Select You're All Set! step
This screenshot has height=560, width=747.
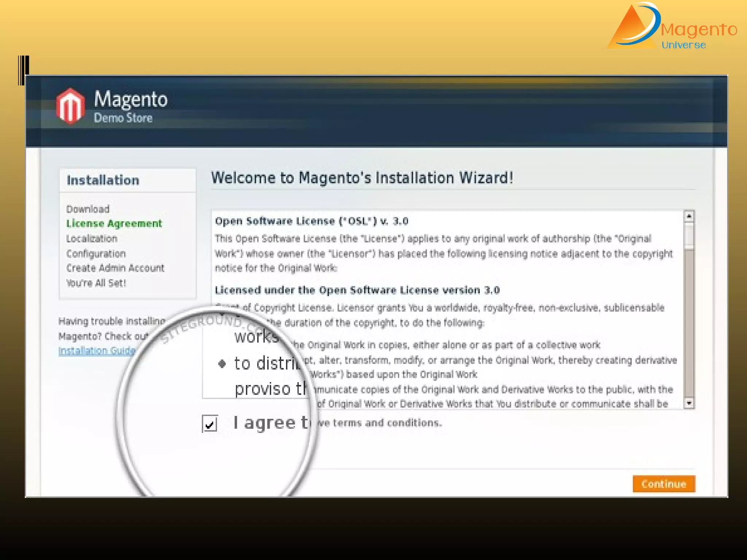[96, 283]
